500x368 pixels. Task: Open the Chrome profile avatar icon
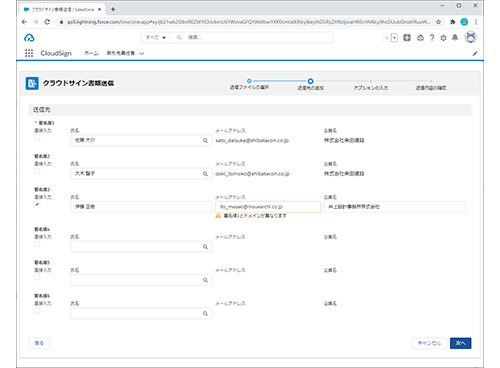[464, 22]
